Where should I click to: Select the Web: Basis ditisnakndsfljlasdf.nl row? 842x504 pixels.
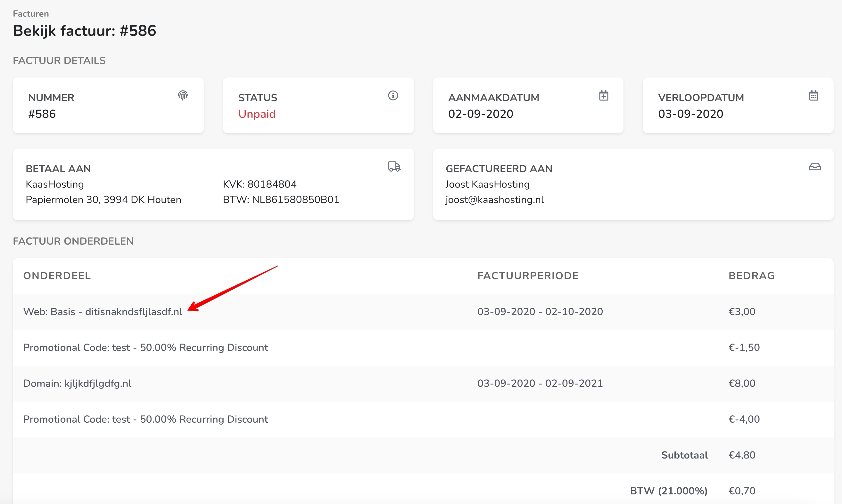point(103,312)
